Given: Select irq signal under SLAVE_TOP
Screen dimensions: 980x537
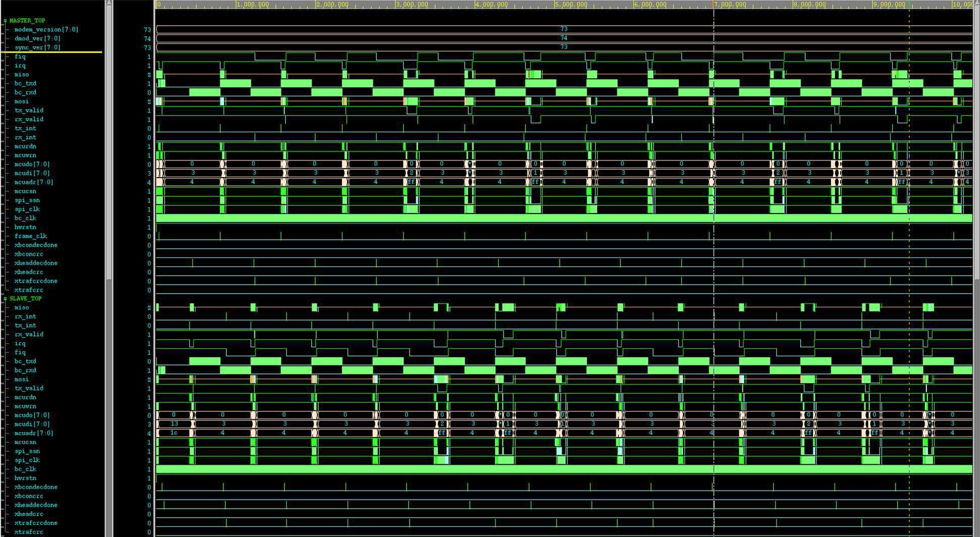Looking at the screenshot, I should pos(20,344).
